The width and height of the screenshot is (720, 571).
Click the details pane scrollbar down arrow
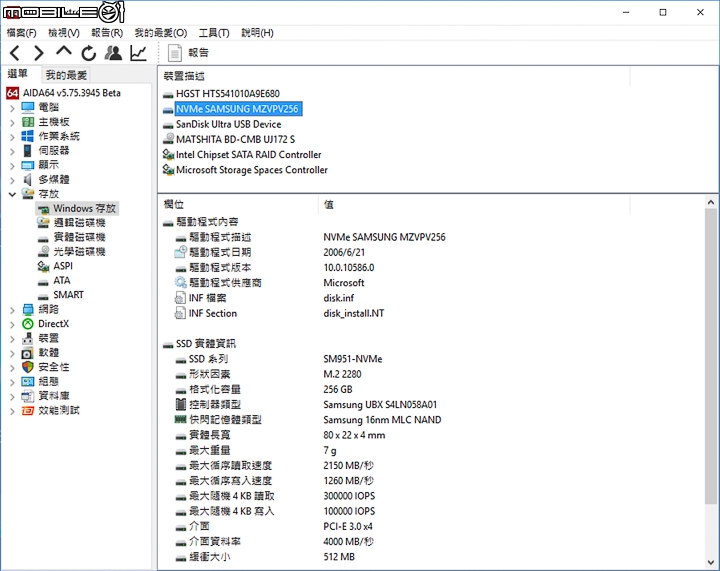tap(711, 562)
